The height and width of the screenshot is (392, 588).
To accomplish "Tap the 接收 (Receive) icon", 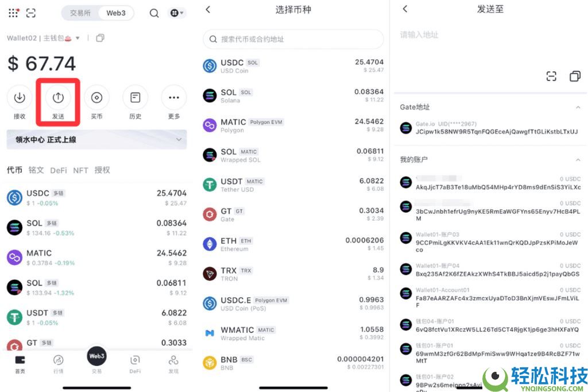I will [x=19, y=97].
